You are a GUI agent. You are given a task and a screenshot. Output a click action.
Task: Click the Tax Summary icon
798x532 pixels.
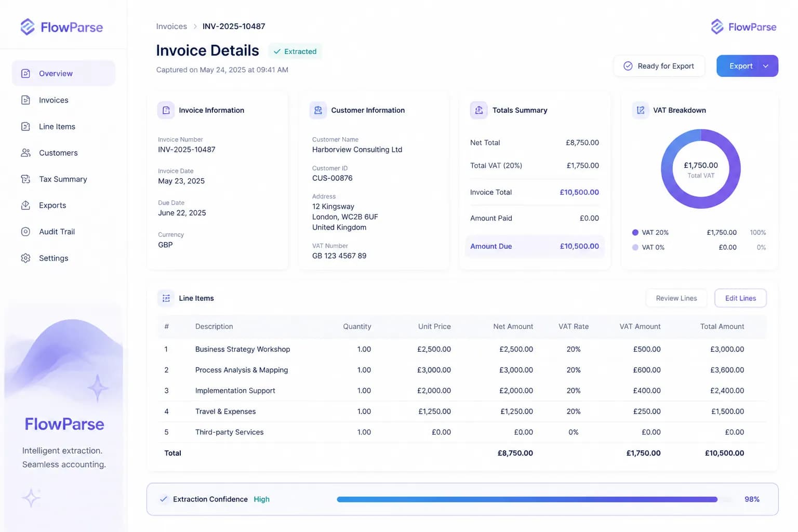coord(25,179)
